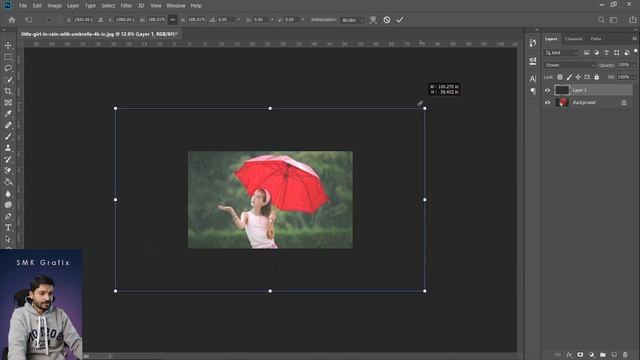Open the Image menu
The height and width of the screenshot is (360, 640).
tap(54, 6)
